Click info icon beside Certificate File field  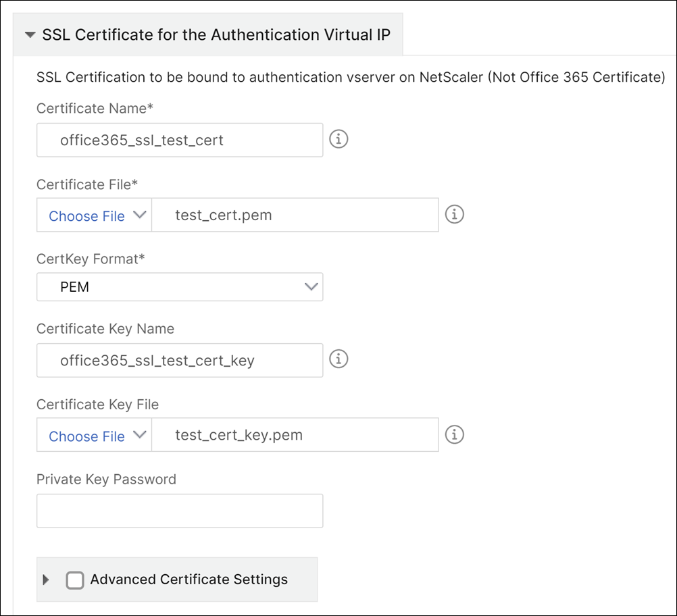(x=454, y=215)
